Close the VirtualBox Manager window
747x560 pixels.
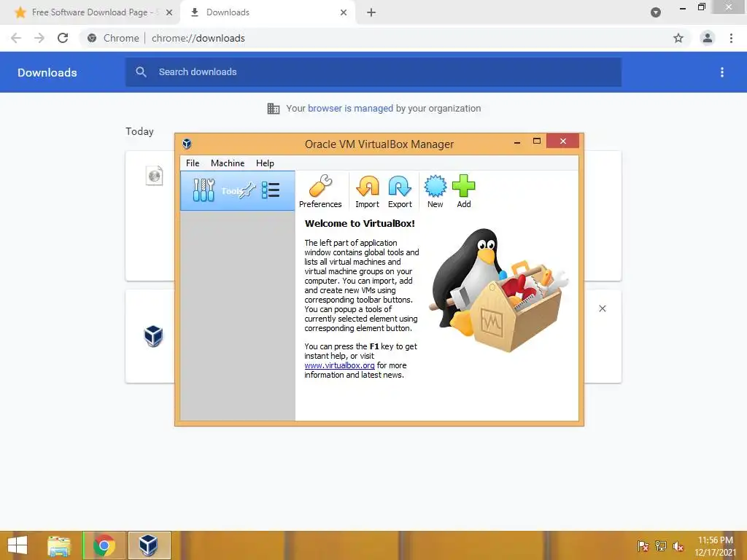562,141
